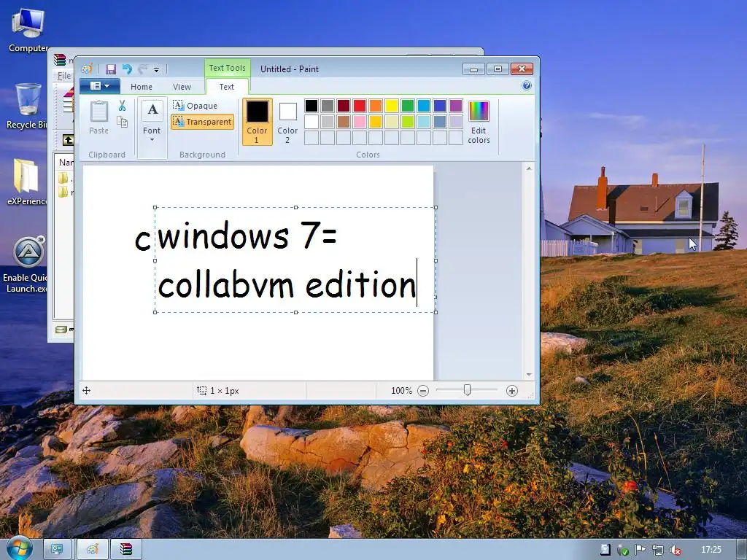The width and height of the screenshot is (747, 560).
Task: Open Customize Quick Access Toolbar arrow
Action: (156, 69)
